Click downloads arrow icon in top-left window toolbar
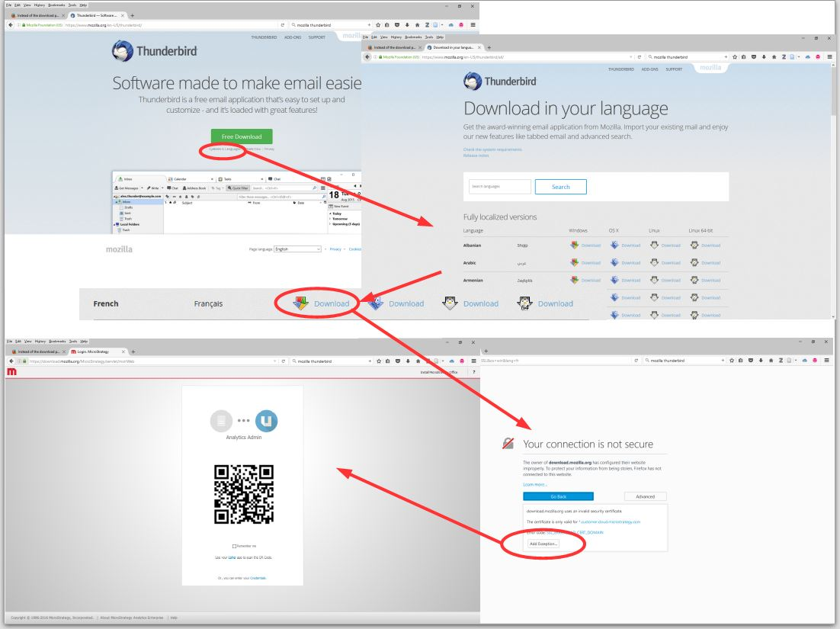Viewport: 840px width, 629px height. point(407,24)
